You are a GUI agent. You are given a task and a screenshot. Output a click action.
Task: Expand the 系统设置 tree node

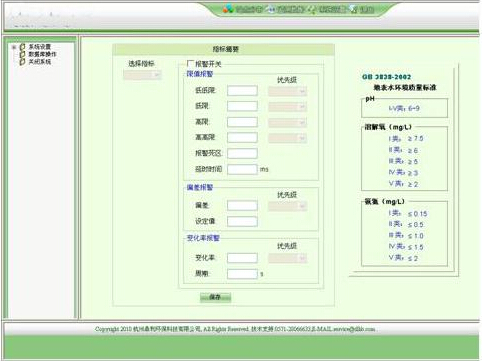[x=14, y=47]
